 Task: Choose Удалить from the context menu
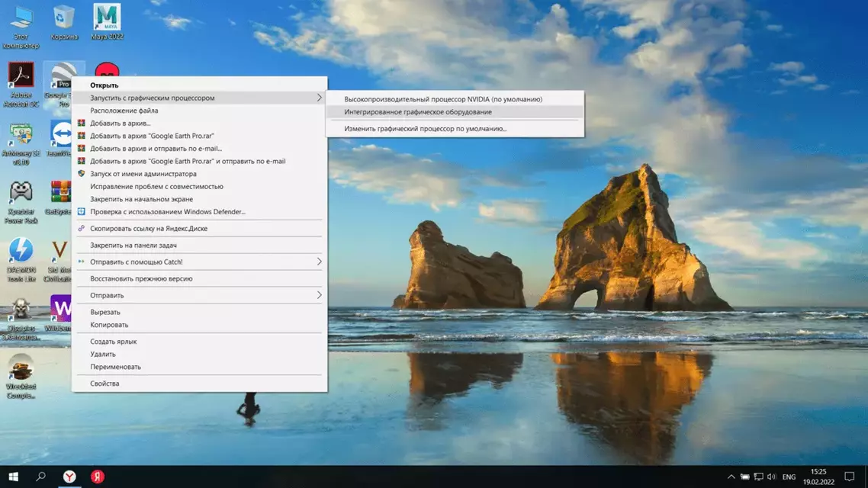pos(199,354)
